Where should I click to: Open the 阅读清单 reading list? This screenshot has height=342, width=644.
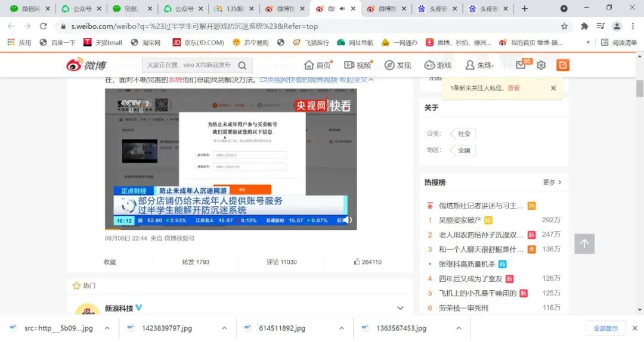pyautogui.click(x=618, y=43)
